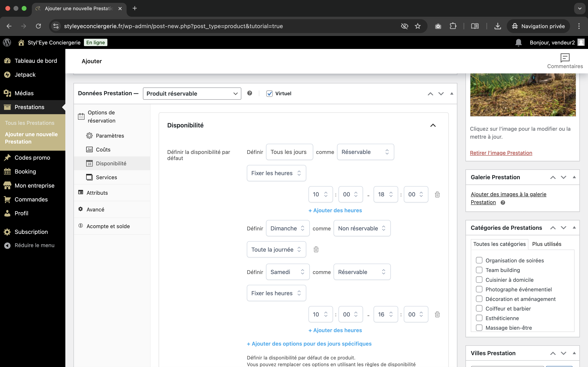The width and height of the screenshot is (588, 367).
Task: Open the Produit réservable dropdown
Action: tap(192, 93)
